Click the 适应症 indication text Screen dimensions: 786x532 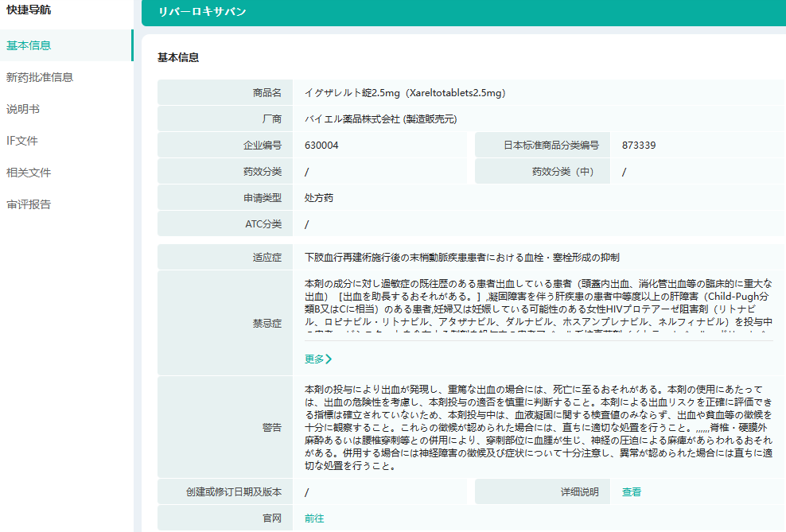(x=461, y=258)
